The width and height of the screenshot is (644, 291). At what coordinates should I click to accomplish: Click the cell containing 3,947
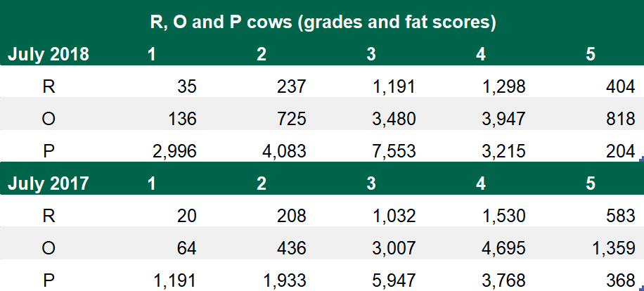point(503,119)
